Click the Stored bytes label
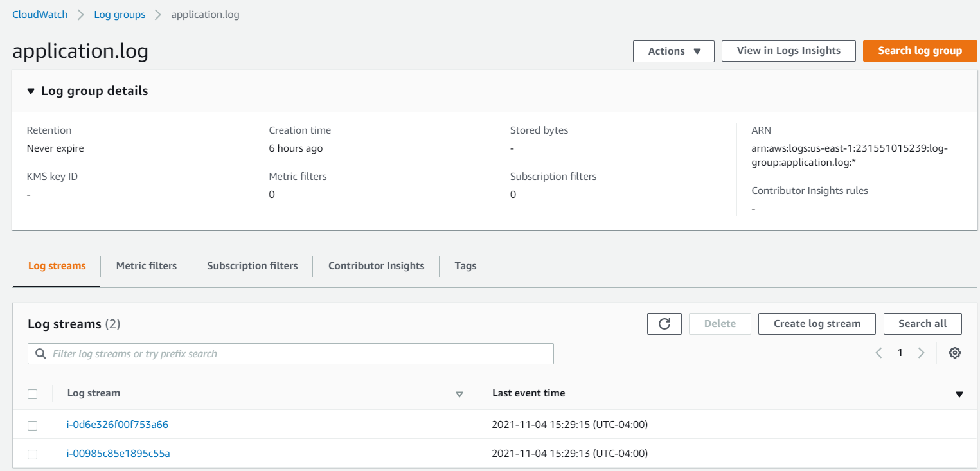 coord(539,130)
